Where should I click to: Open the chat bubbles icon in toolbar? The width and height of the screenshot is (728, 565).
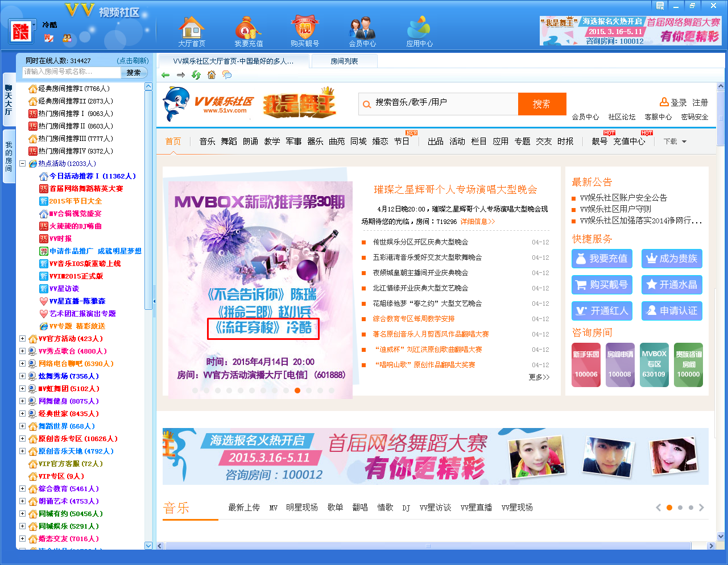[227, 75]
